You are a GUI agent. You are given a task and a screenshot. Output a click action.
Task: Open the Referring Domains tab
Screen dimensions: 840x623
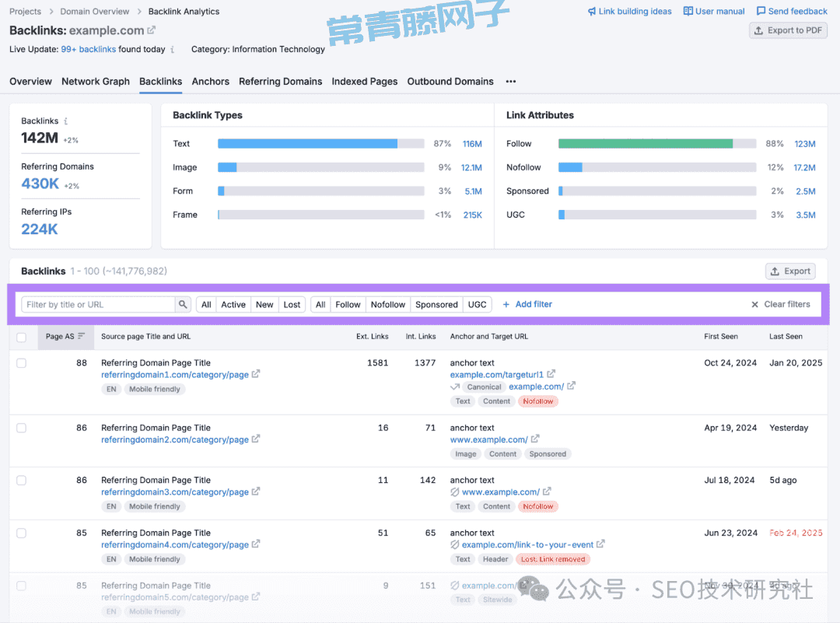(x=280, y=81)
